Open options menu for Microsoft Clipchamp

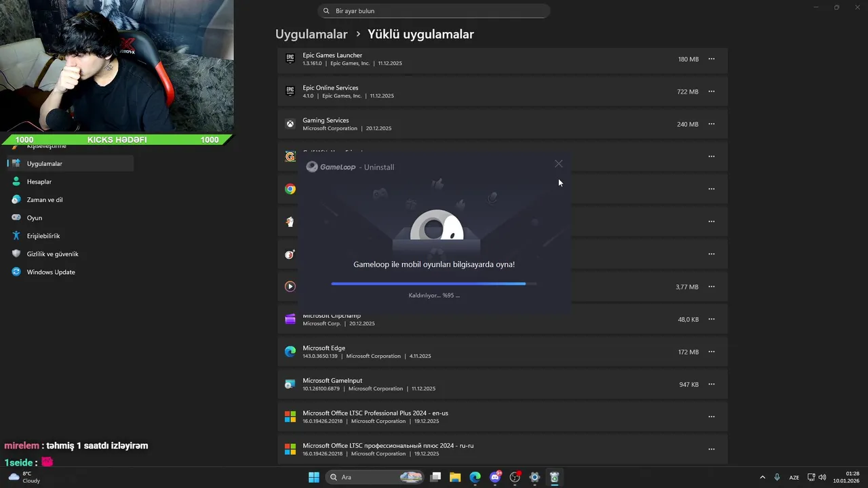point(711,319)
